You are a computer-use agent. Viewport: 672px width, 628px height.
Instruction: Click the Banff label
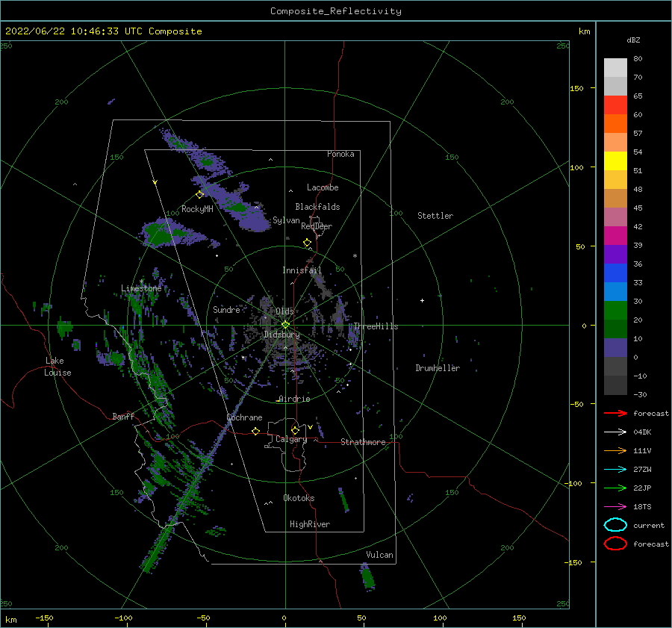(123, 416)
